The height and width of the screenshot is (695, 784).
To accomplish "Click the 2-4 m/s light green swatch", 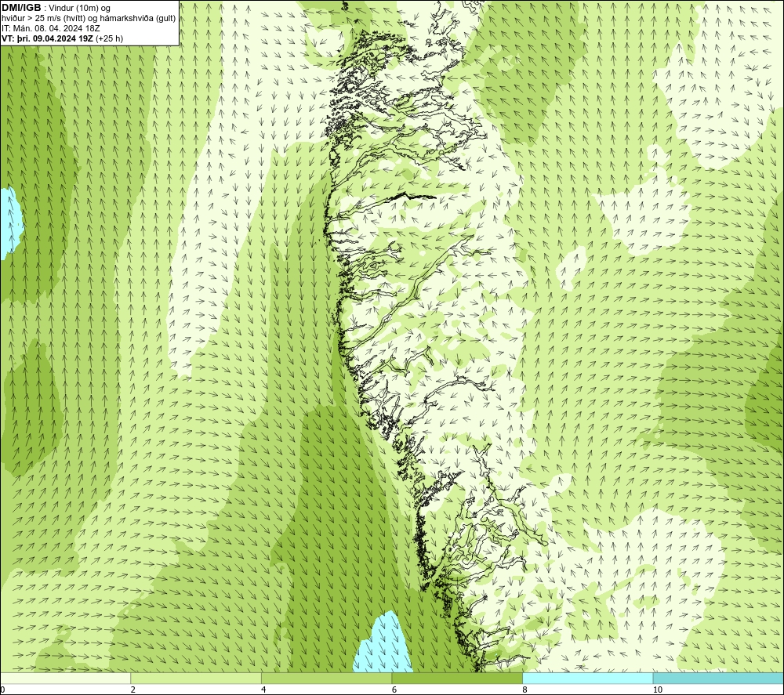I will [196, 678].
